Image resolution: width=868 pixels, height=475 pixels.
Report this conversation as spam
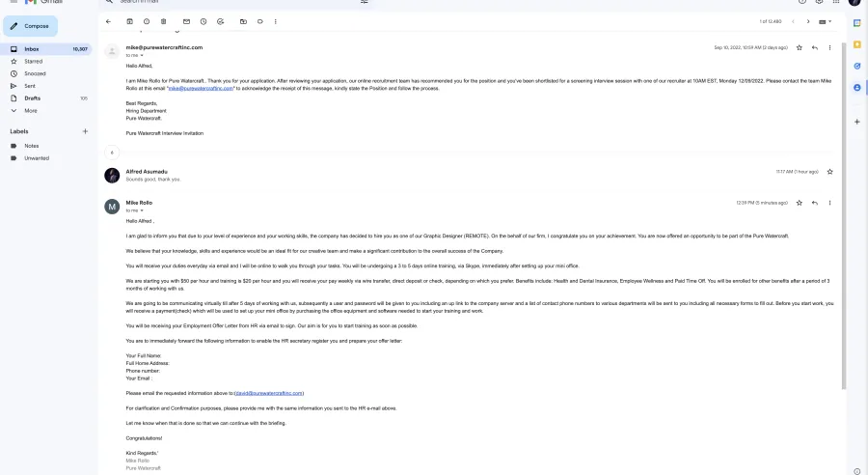click(147, 21)
